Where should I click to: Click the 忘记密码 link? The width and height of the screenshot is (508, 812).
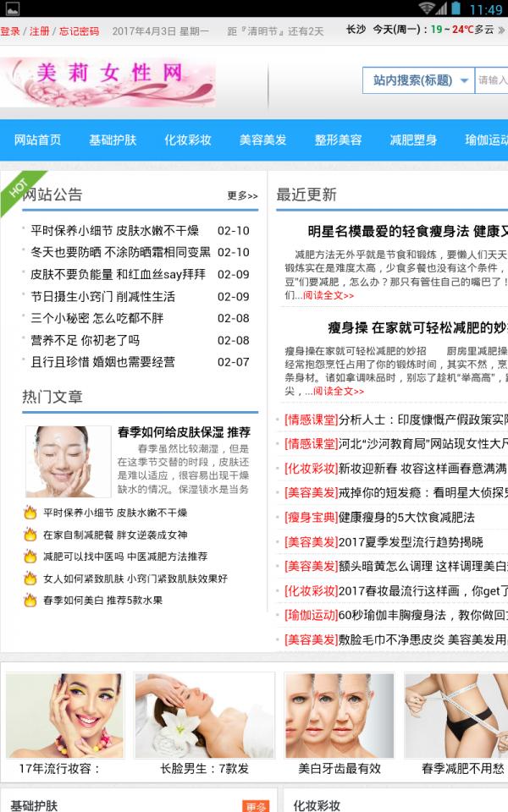[x=79, y=31]
